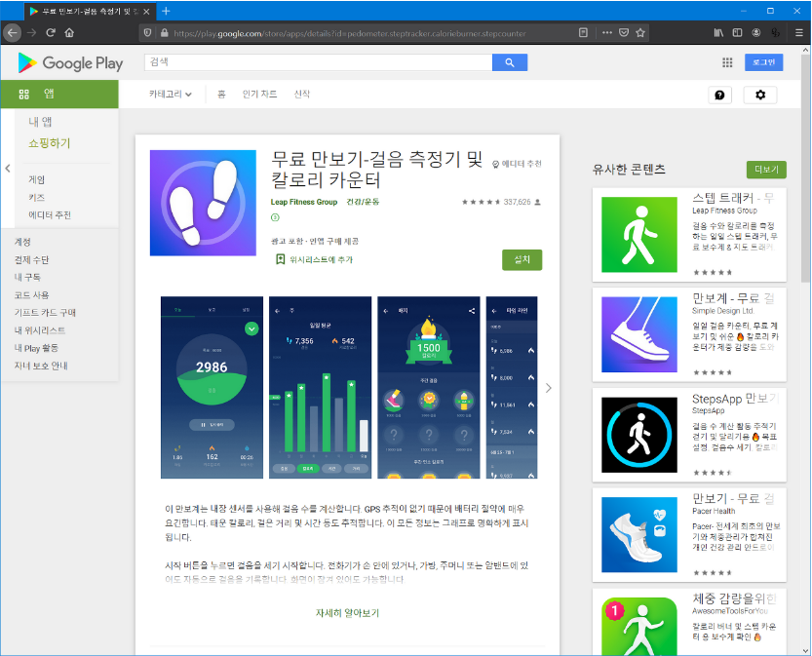Click the Google Play logo
812x656 pixels.
tap(70, 63)
